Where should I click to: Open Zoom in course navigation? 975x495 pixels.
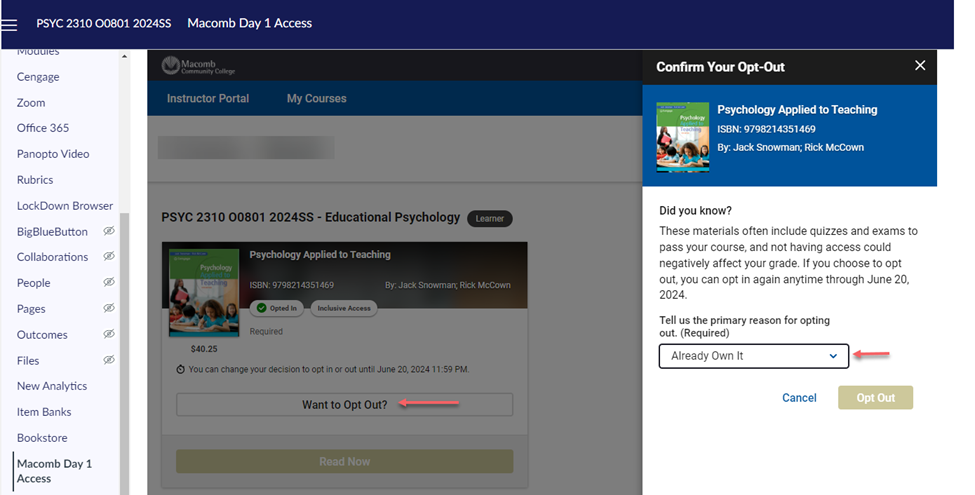click(31, 103)
